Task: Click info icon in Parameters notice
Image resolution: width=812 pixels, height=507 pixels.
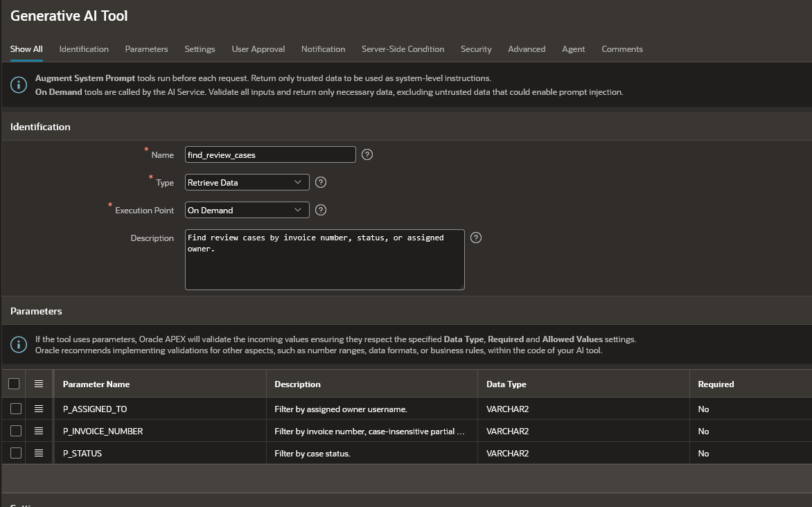Action: click(19, 344)
